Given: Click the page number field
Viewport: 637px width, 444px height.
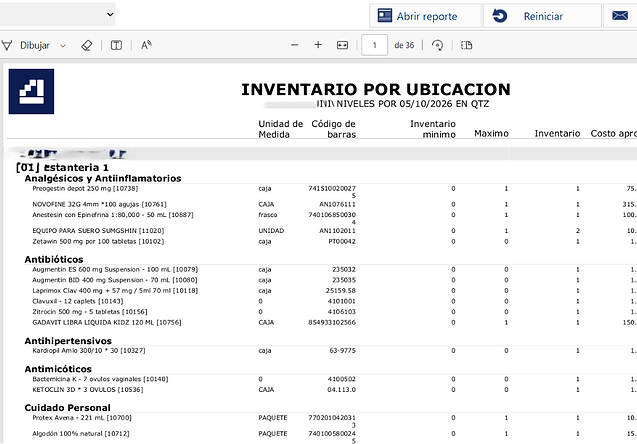Looking at the screenshot, I should (x=374, y=45).
